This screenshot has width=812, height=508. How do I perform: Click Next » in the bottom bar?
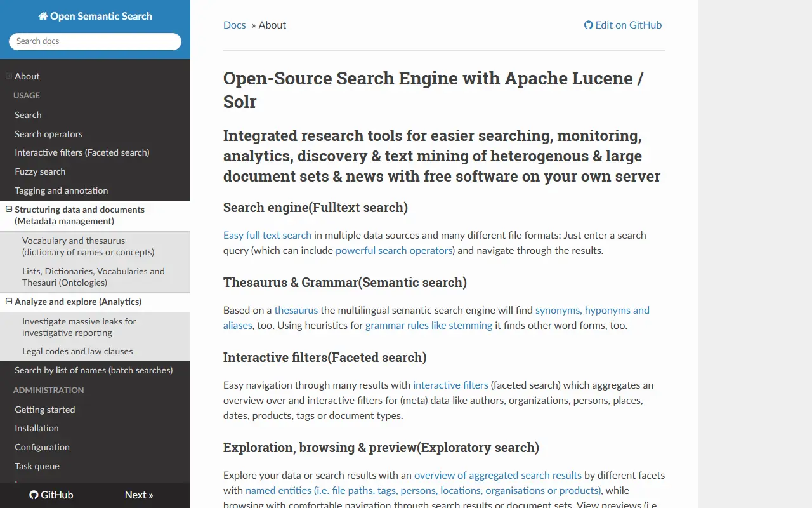tap(139, 495)
